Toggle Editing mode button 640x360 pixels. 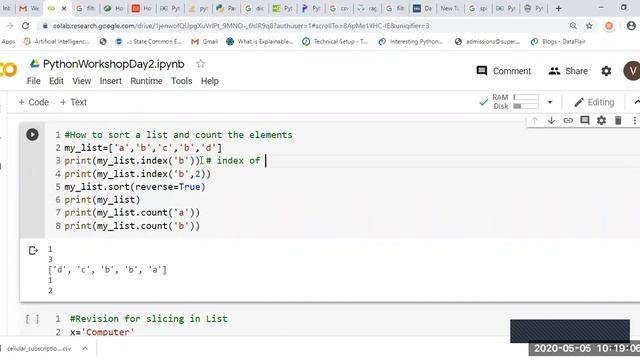click(594, 102)
